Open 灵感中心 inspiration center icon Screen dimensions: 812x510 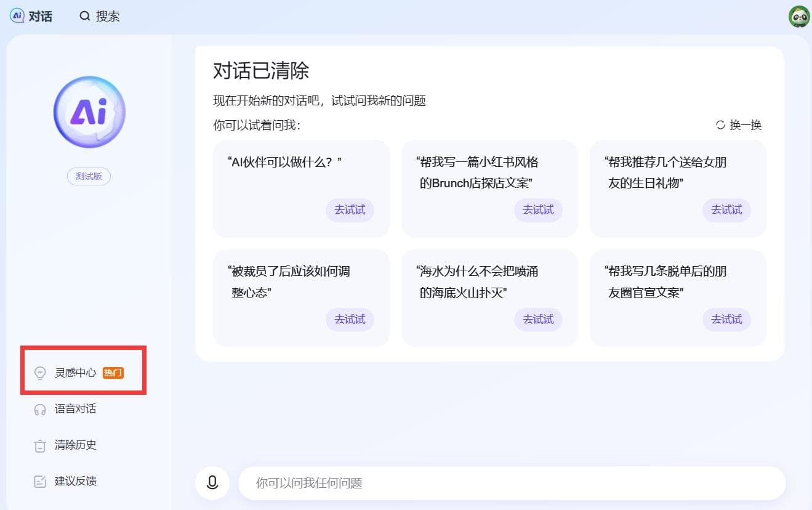(x=39, y=372)
